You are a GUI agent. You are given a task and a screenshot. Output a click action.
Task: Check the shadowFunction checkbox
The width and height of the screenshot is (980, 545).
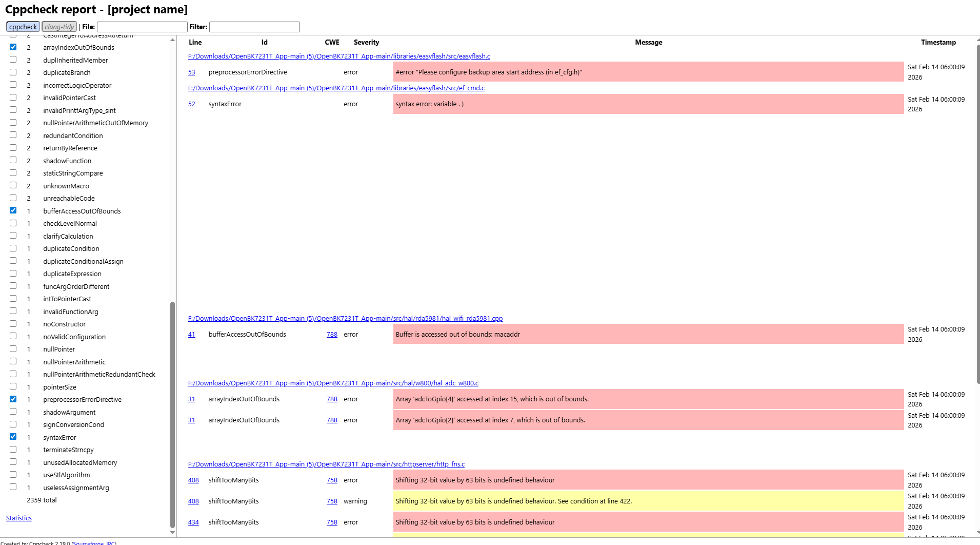click(x=13, y=161)
